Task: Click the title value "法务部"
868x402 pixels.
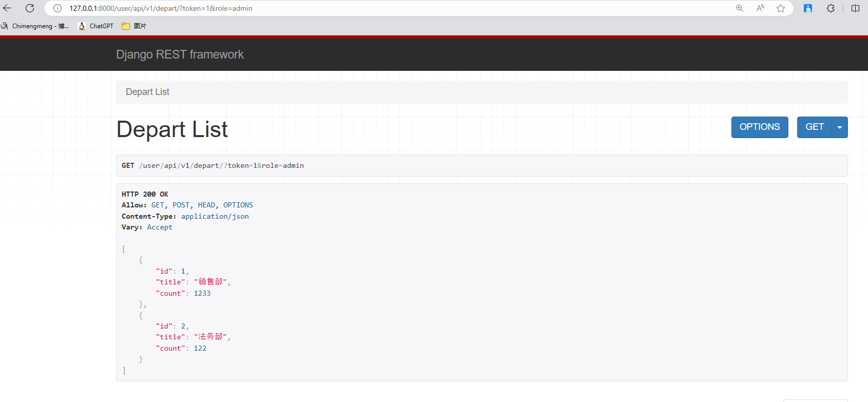Action: tap(211, 337)
